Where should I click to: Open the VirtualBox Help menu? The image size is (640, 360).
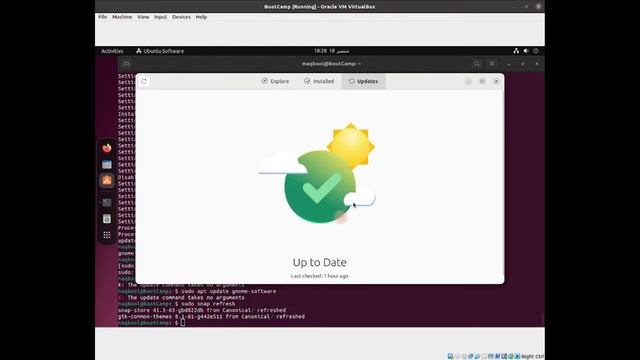[x=201, y=17]
